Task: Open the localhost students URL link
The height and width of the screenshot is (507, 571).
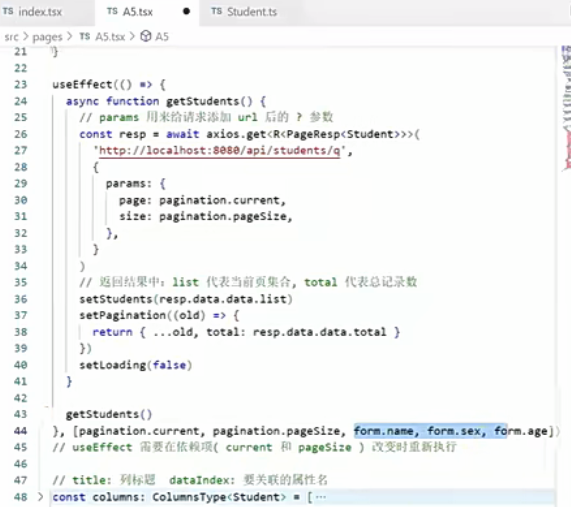Action: [x=219, y=150]
